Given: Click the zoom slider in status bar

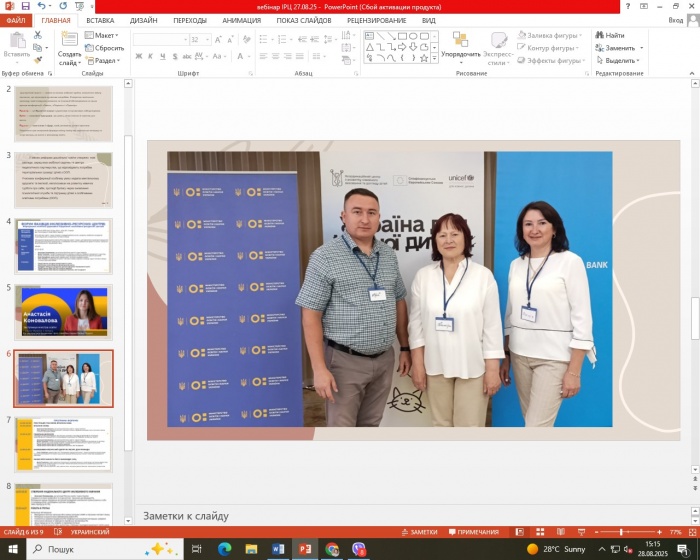Looking at the screenshot, I should tap(621, 532).
